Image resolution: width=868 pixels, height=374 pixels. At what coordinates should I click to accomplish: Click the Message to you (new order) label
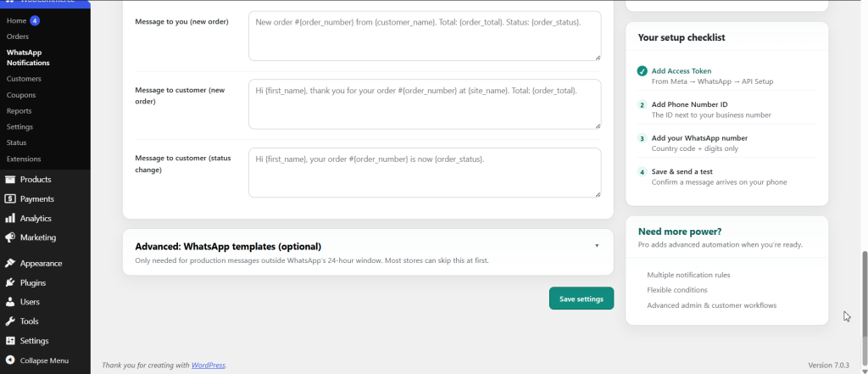[181, 21]
